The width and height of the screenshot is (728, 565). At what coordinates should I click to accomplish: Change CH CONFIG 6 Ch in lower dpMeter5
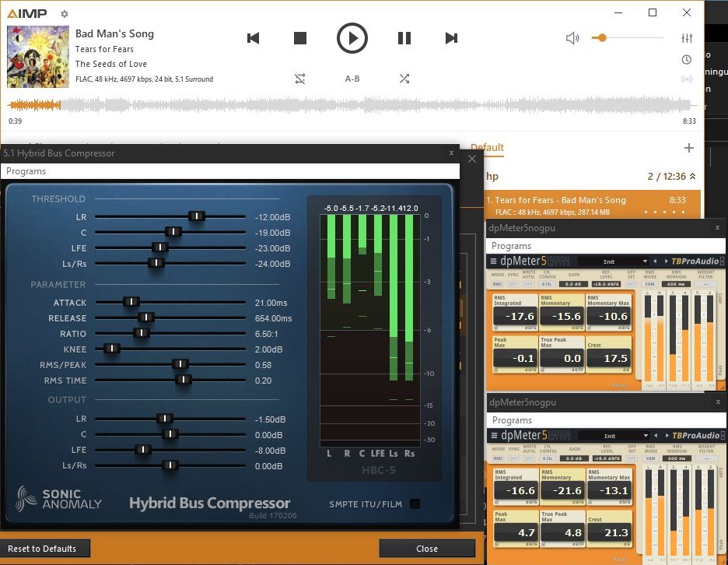pyautogui.click(x=548, y=458)
